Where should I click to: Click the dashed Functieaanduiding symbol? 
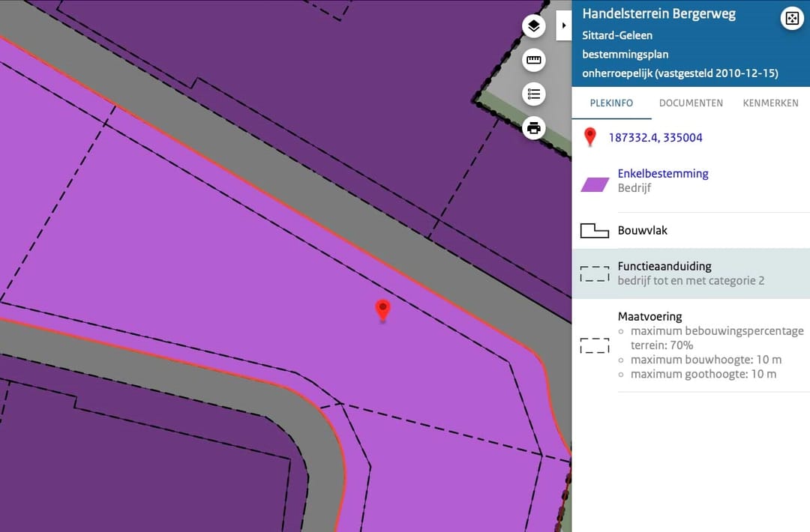[x=595, y=273]
